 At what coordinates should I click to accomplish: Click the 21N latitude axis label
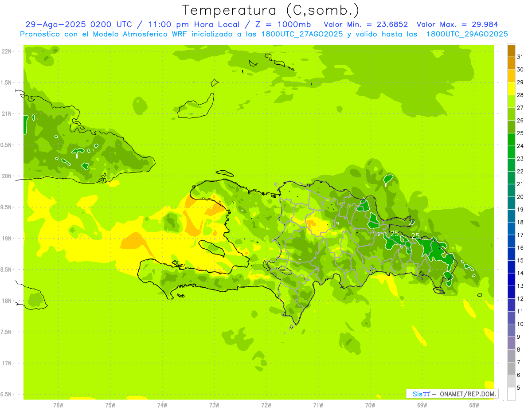[x=7, y=114]
